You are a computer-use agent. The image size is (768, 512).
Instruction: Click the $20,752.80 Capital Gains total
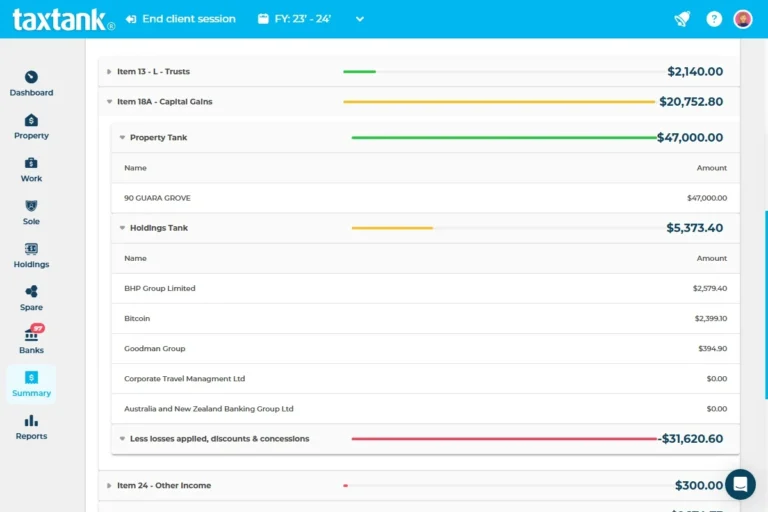point(691,102)
